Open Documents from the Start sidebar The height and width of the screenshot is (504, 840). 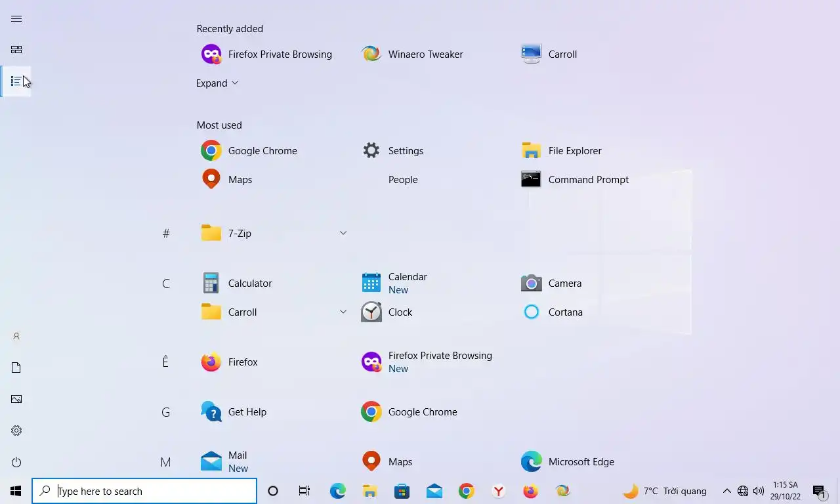click(x=16, y=367)
